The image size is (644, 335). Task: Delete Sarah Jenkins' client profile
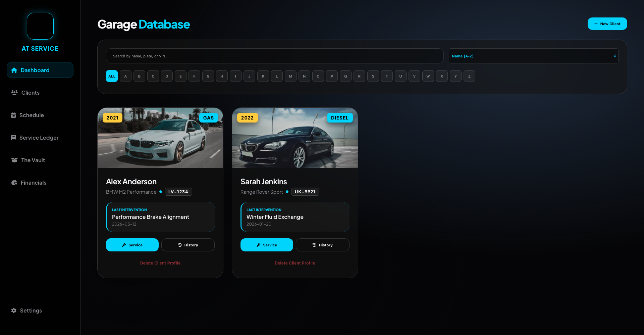[x=295, y=263]
